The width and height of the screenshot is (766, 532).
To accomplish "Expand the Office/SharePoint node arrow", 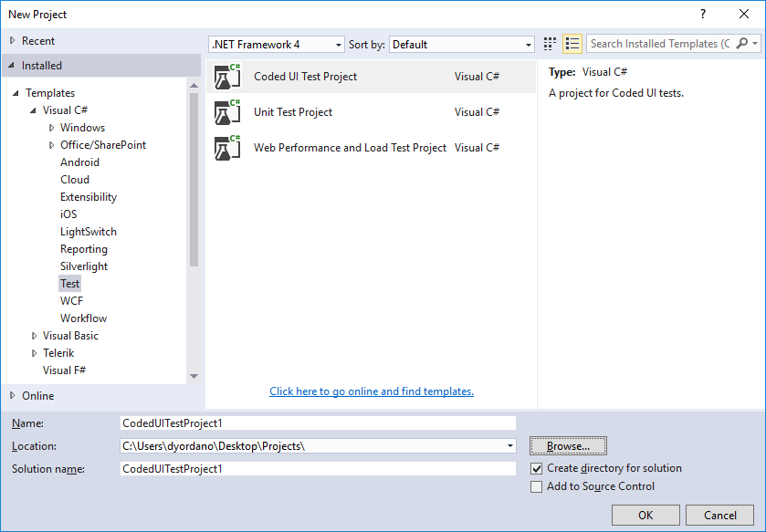I will (51, 145).
